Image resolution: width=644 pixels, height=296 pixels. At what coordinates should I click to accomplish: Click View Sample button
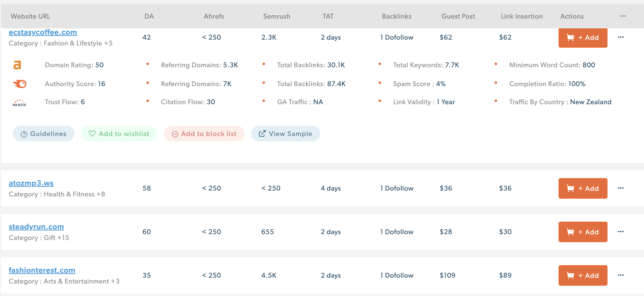tap(286, 134)
